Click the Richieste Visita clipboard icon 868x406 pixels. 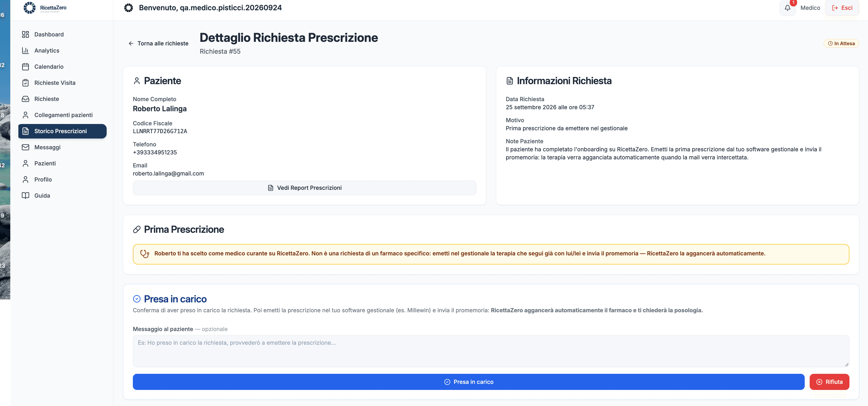[25, 83]
